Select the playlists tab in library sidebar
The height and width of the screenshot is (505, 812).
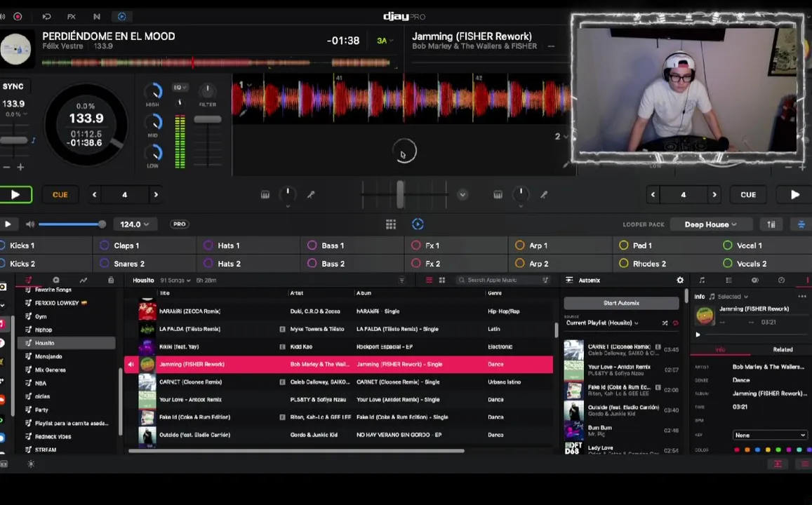pos(29,280)
